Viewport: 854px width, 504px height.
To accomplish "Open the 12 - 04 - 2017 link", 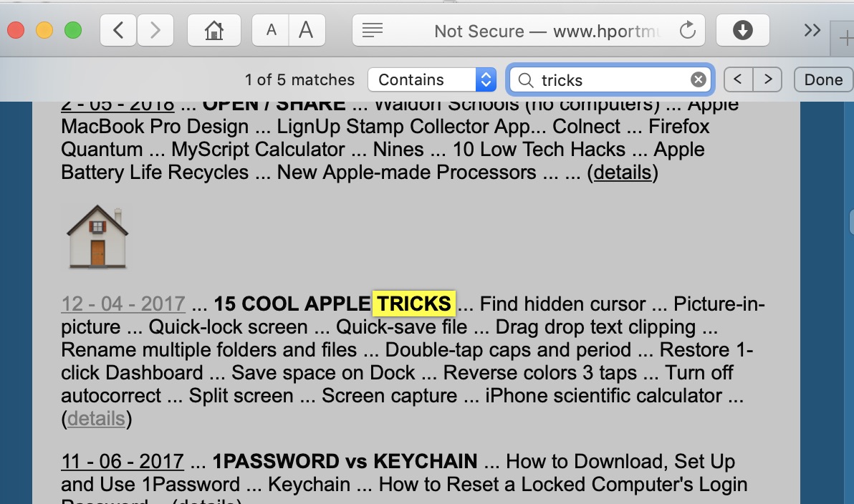I will (123, 304).
